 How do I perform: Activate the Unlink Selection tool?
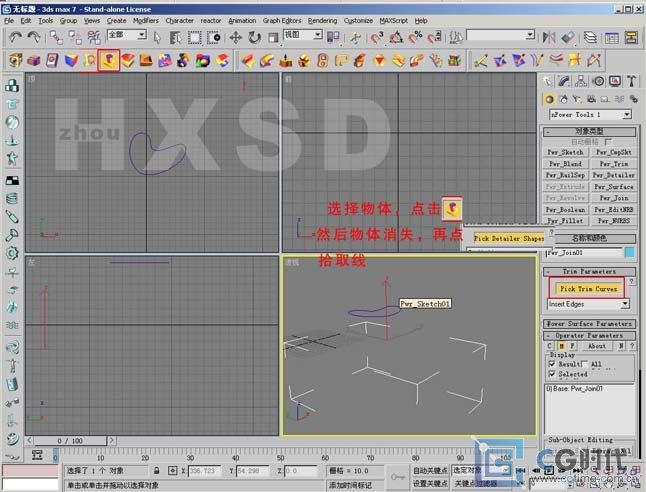(x=75, y=37)
